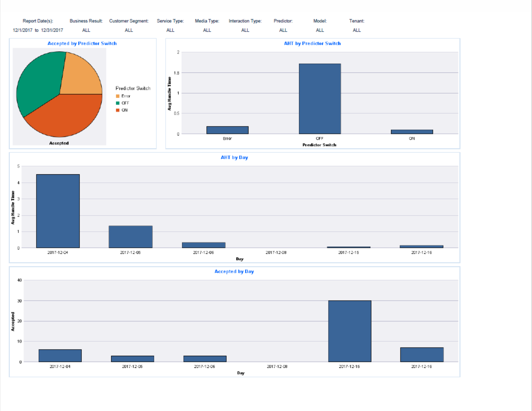Click the 'Accepted' caption under the pie
532x411 pixels.
point(59,143)
